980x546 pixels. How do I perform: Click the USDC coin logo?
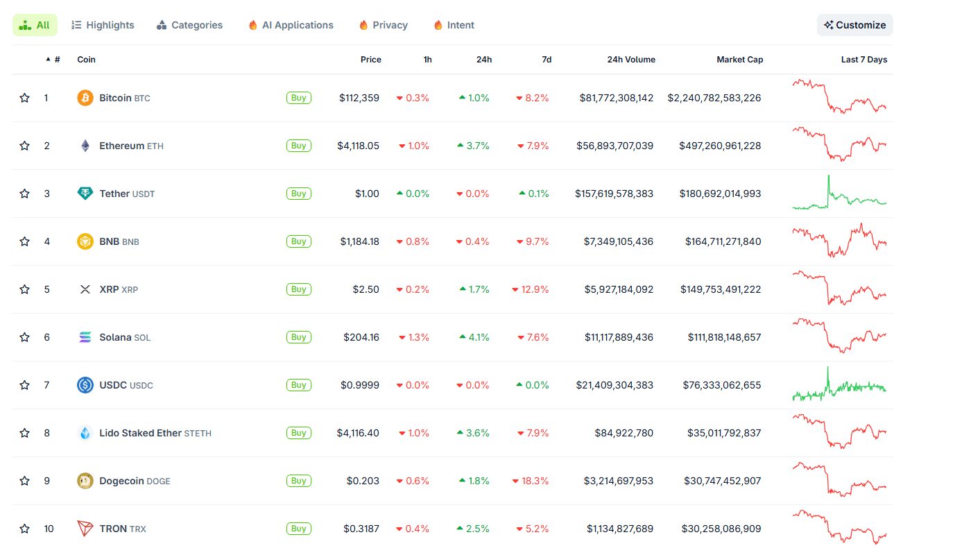(x=85, y=385)
